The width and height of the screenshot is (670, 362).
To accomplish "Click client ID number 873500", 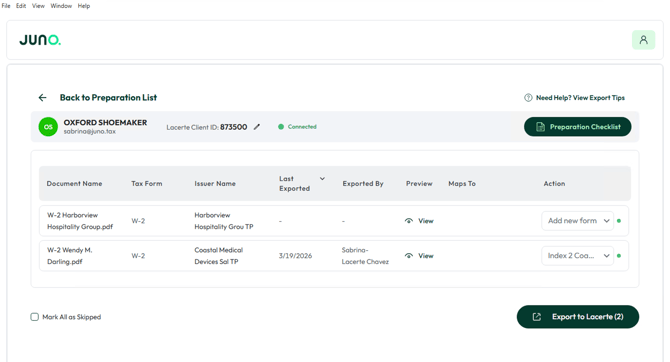I will coord(233,127).
